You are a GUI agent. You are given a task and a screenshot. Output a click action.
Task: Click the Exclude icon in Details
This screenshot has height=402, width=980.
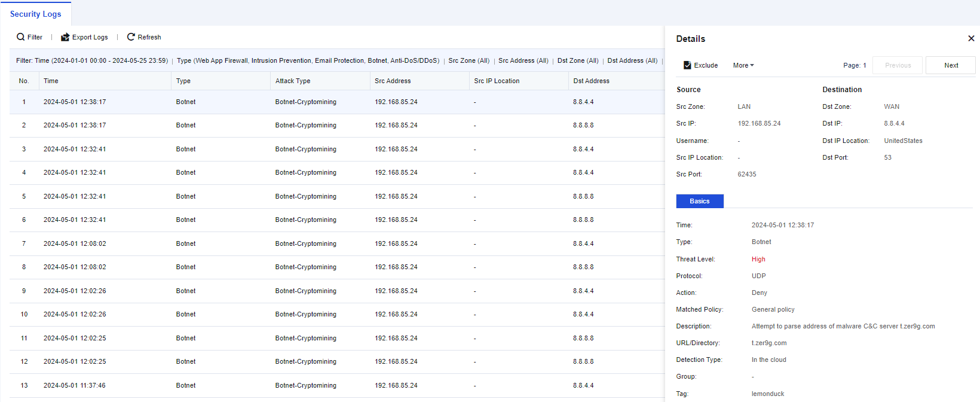687,65
